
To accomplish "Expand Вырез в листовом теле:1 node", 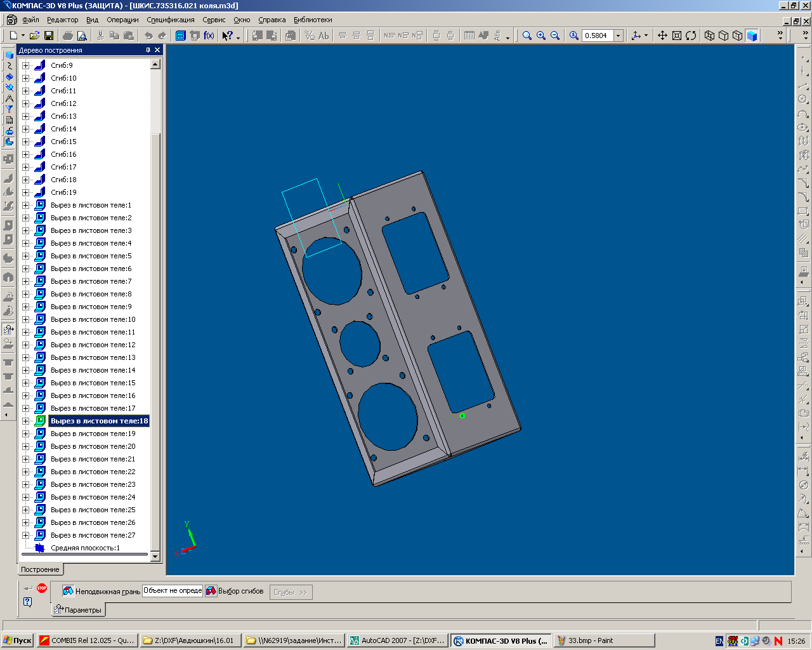I will point(26,205).
